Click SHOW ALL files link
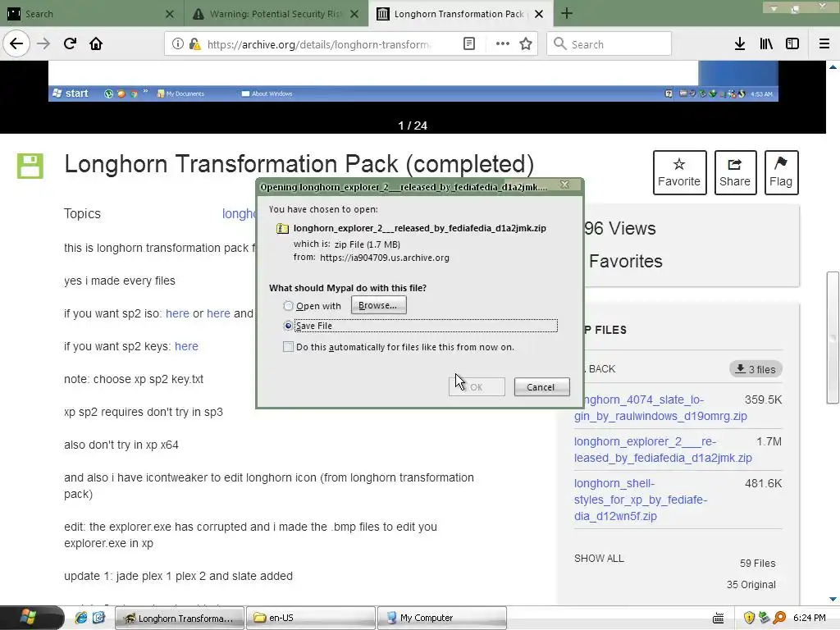Screen dimensions: 840x630 (599, 558)
